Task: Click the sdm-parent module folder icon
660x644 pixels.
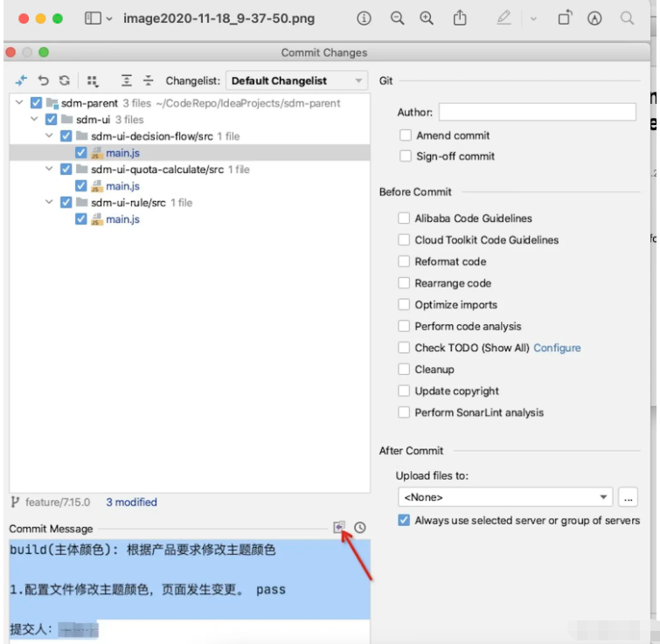Action: tap(52, 103)
